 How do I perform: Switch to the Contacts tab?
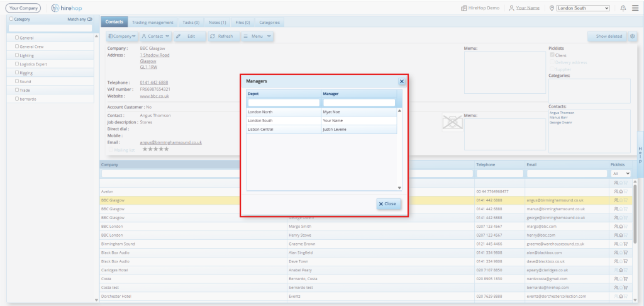(114, 22)
